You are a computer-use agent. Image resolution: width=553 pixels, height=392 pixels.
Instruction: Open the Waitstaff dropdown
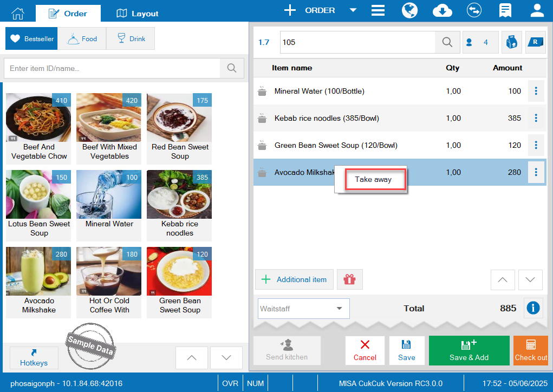[x=304, y=309]
